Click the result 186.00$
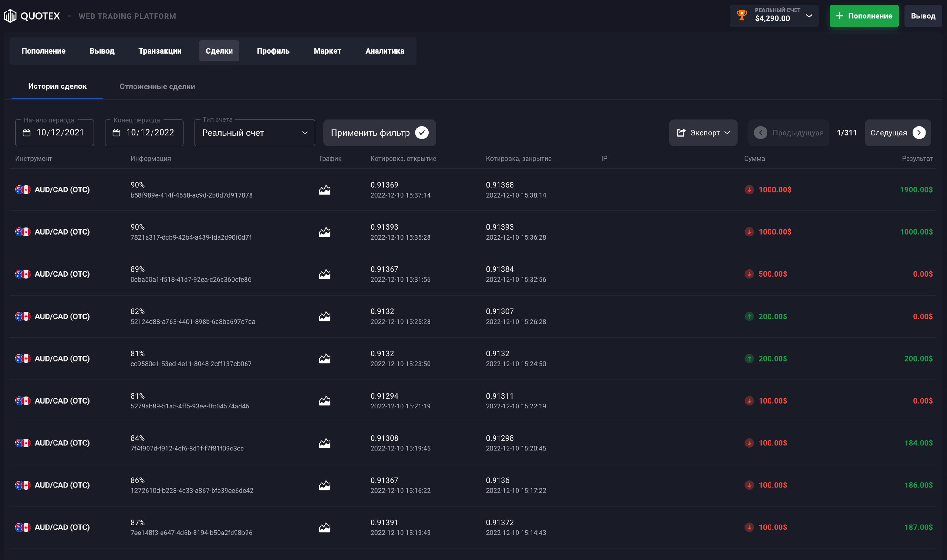947x560 pixels. pos(918,485)
